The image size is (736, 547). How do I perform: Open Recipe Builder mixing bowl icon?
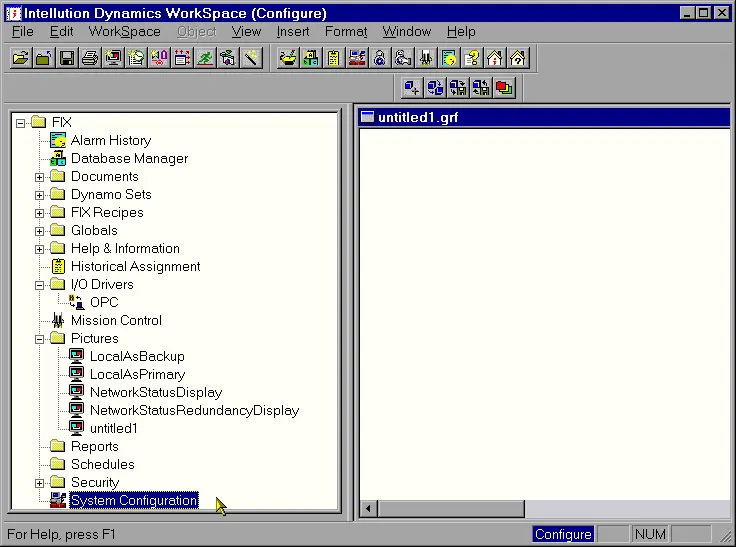click(288, 58)
